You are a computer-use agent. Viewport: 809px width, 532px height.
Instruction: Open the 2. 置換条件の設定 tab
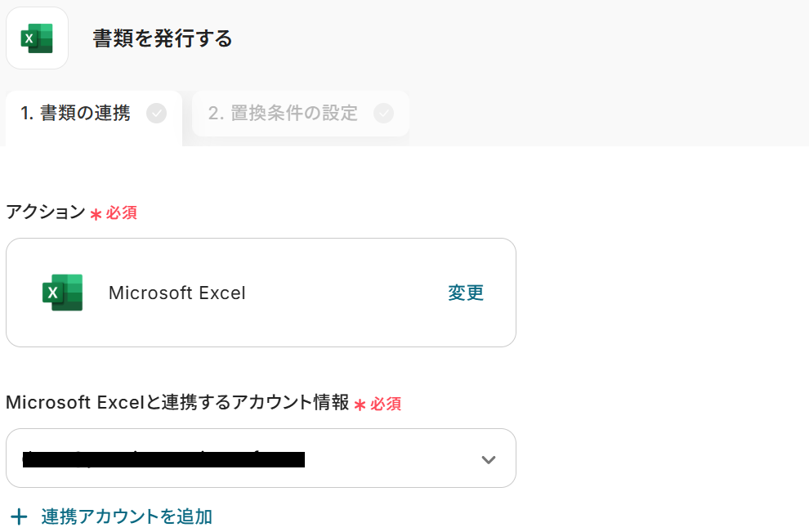point(283,114)
